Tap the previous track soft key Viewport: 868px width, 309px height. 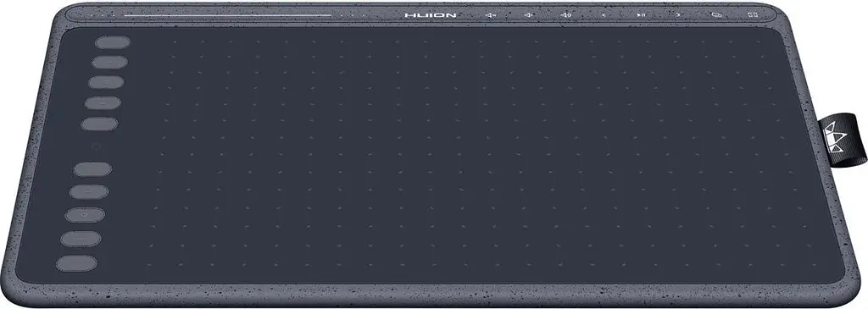[x=604, y=15]
